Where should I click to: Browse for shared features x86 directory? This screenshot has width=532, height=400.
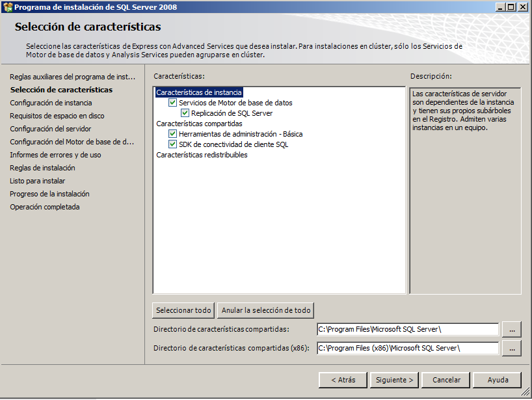(512, 349)
